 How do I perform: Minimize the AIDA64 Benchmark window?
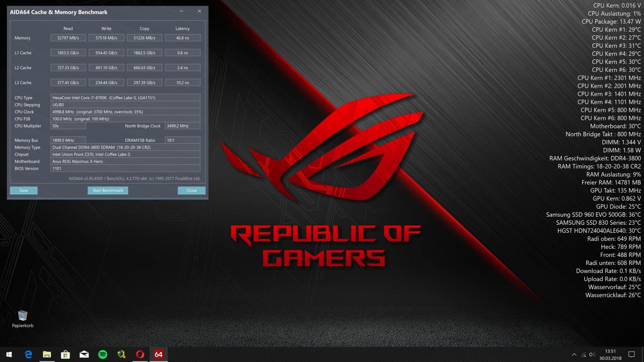tap(181, 11)
